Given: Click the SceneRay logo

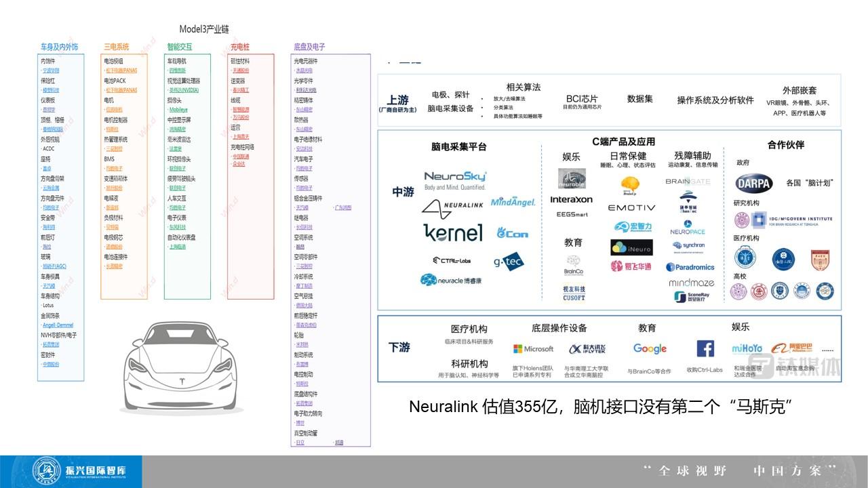Looking at the screenshot, I should click(690, 297).
